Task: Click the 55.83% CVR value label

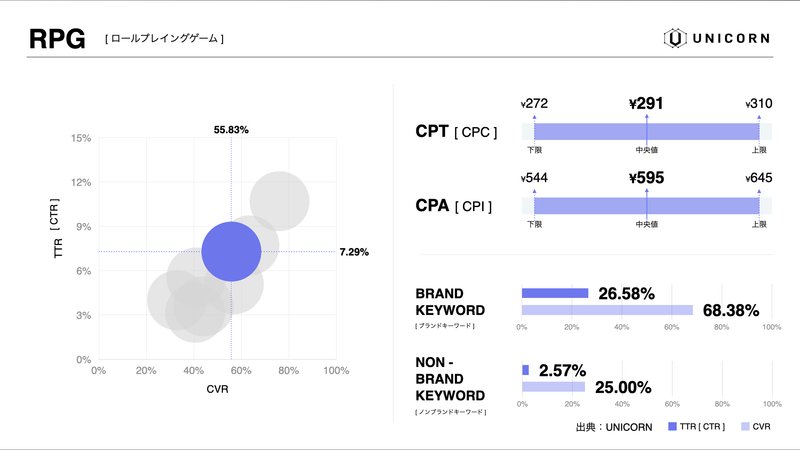Action: 231,130
